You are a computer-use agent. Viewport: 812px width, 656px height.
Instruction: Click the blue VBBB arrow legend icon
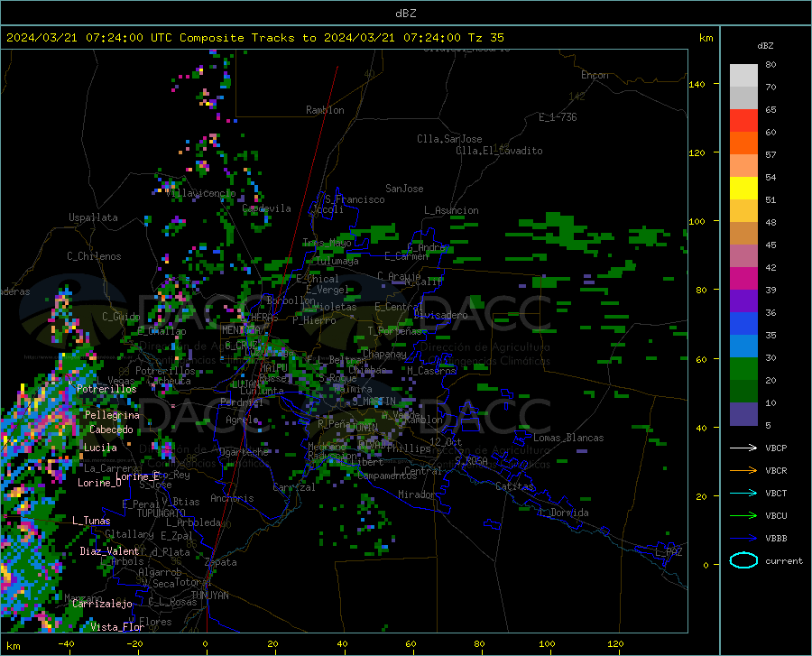click(743, 539)
